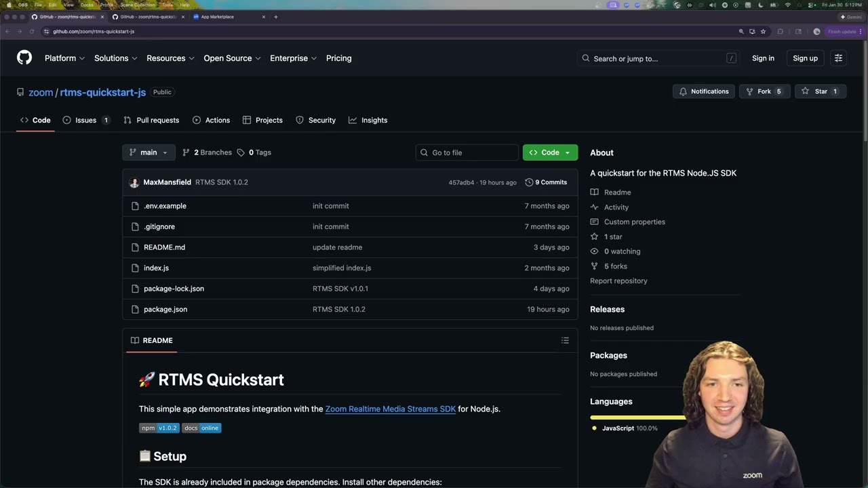Viewport: 868px width, 488px height.
Task: Open the Zoom Realtime Media Streams SDK link
Action: point(391,409)
